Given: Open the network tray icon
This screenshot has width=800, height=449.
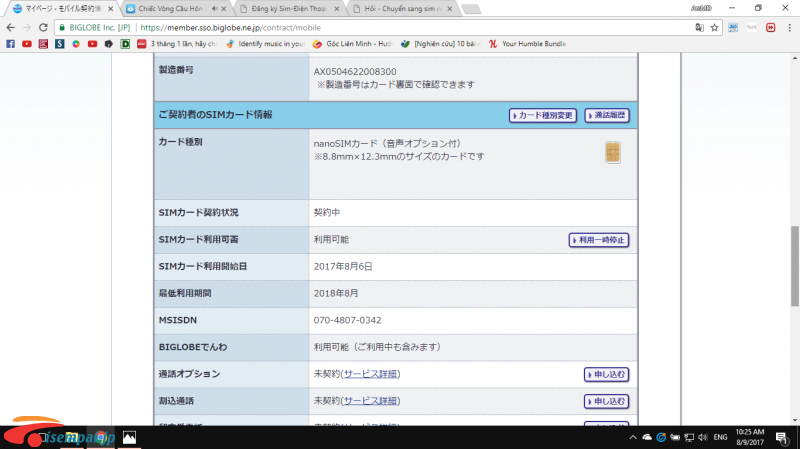Looking at the screenshot, I should 689,437.
